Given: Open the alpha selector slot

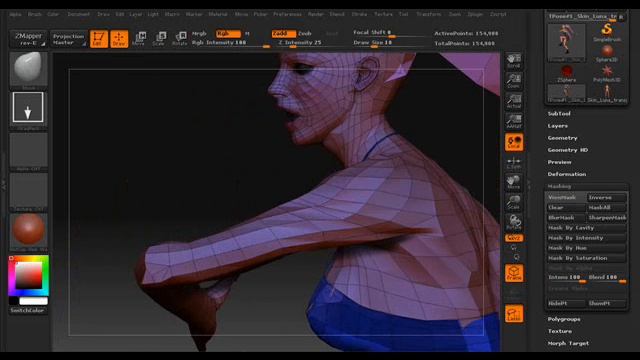Looking at the screenshot, I should [x=28, y=151].
